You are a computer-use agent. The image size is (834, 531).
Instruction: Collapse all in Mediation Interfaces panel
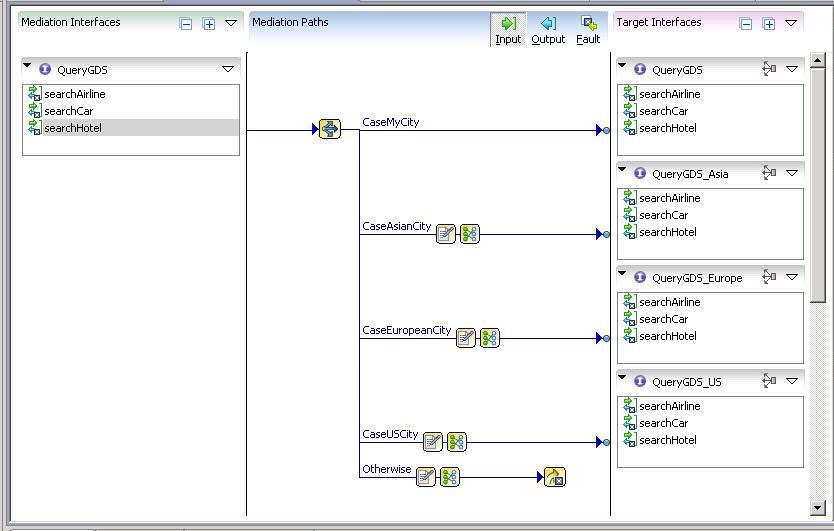186,23
